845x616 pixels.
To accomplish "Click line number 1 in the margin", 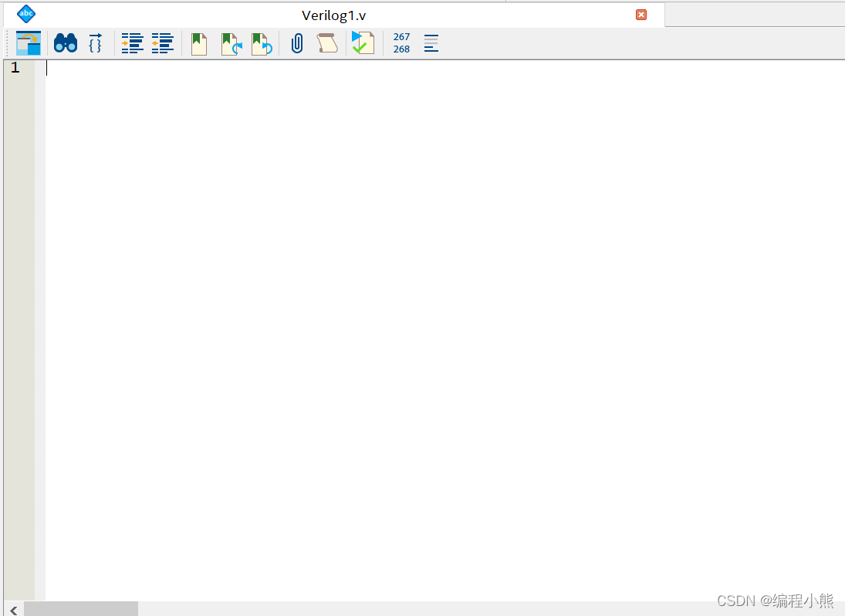I will (x=15, y=68).
